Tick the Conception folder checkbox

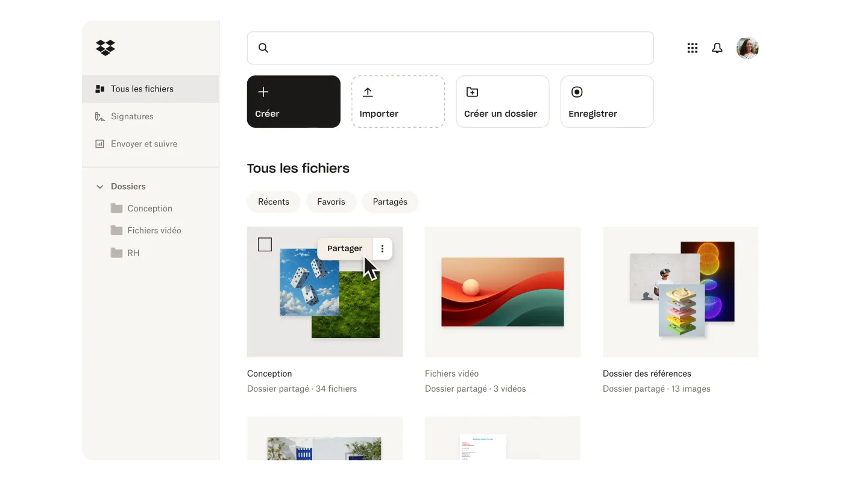tap(265, 245)
